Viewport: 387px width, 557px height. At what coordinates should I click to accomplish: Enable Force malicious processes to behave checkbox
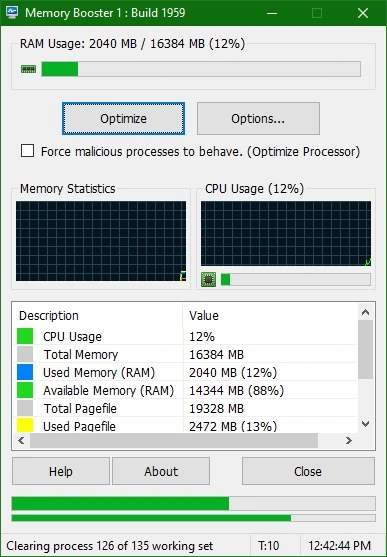pos(27,151)
